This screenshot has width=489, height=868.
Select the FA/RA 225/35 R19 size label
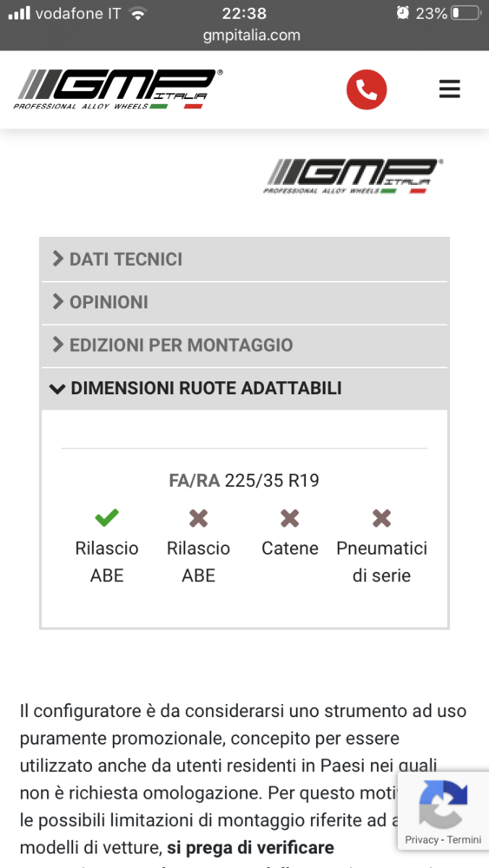(244, 481)
